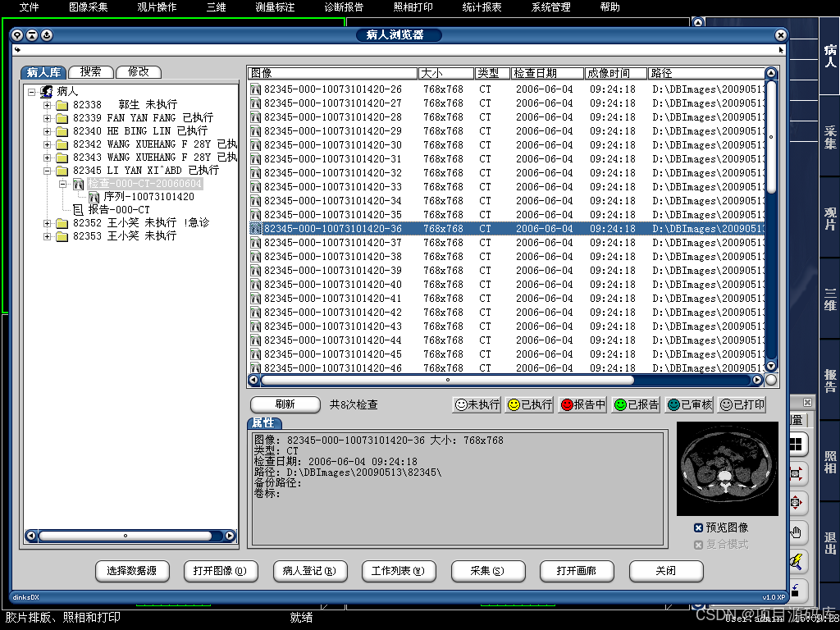Select the four-pane grid layout tool
This screenshot has width=840, height=630.
(796, 444)
